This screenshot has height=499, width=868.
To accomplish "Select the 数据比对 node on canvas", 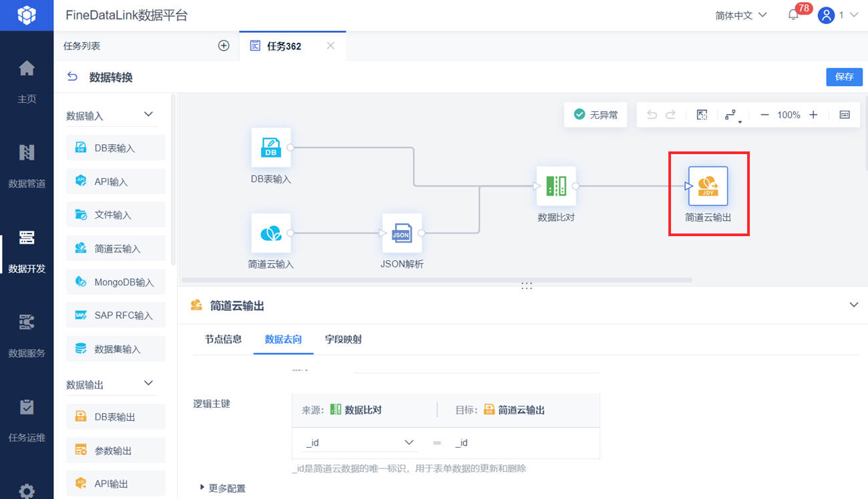I will pyautogui.click(x=556, y=186).
